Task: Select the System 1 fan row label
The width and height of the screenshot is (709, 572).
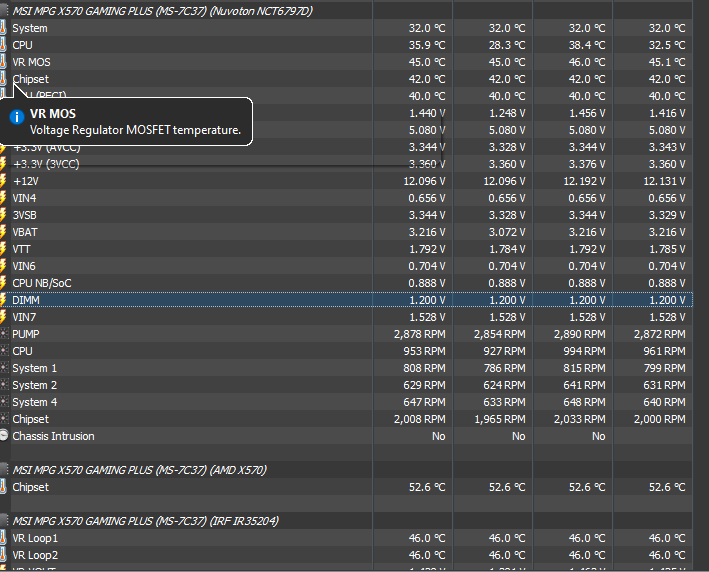Action: pos(34,368)
